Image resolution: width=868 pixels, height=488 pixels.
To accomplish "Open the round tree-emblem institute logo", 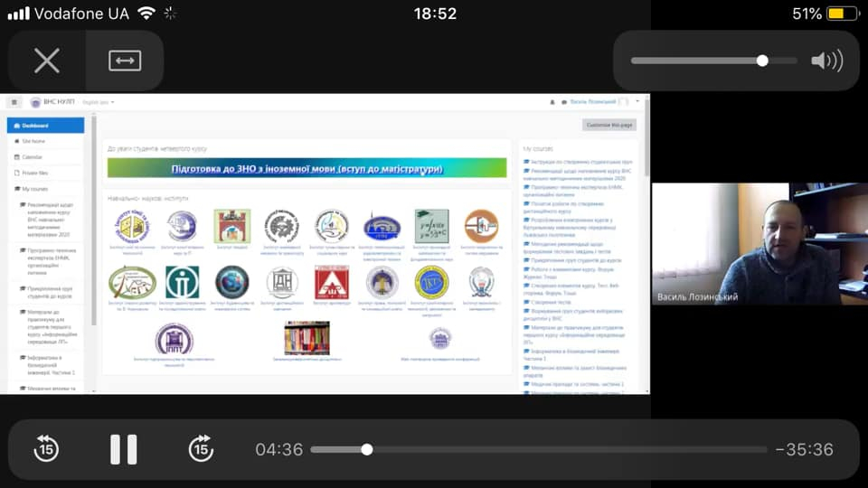I will [382, 282].
